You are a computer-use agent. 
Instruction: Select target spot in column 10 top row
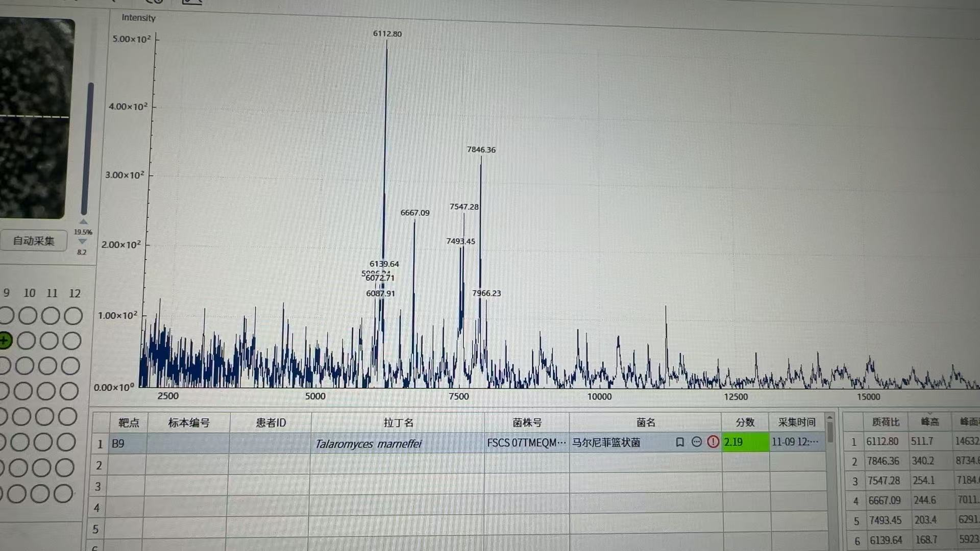(28, 316)
